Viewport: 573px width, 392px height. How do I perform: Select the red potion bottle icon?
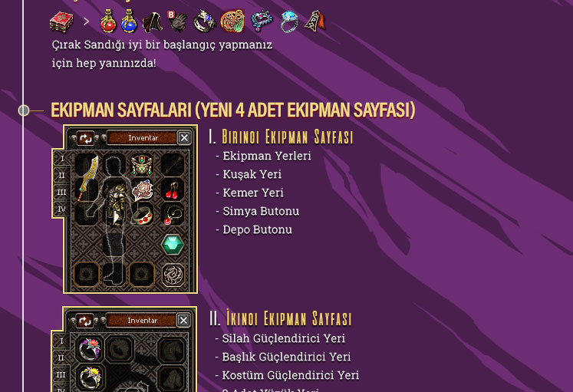click(108, 21)
